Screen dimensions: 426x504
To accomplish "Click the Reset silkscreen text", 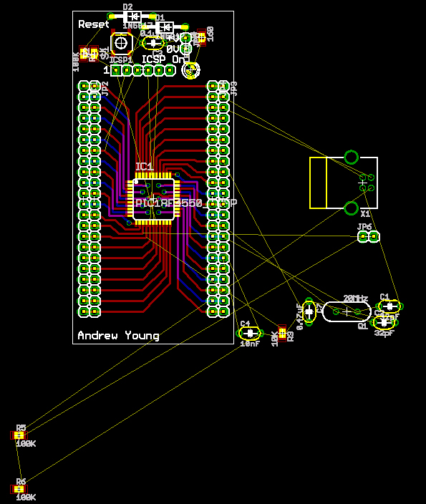I will click(94, 24).
